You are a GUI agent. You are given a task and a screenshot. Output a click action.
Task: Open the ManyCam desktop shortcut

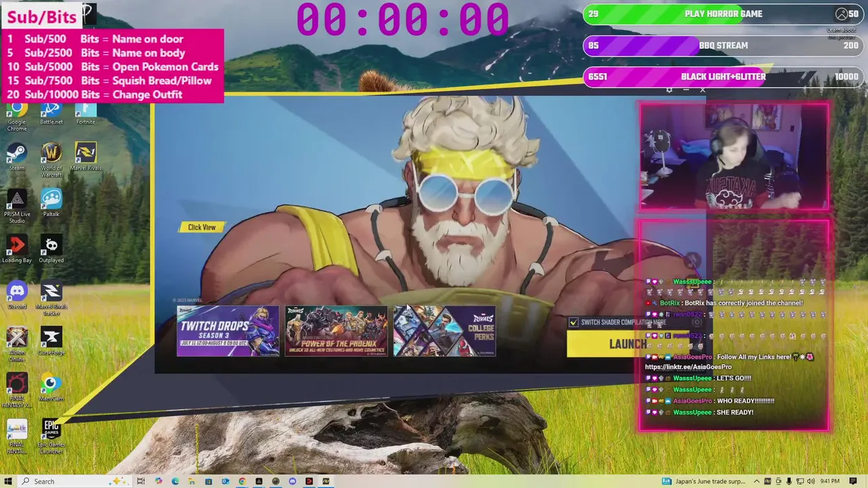[x=51, y=388]
